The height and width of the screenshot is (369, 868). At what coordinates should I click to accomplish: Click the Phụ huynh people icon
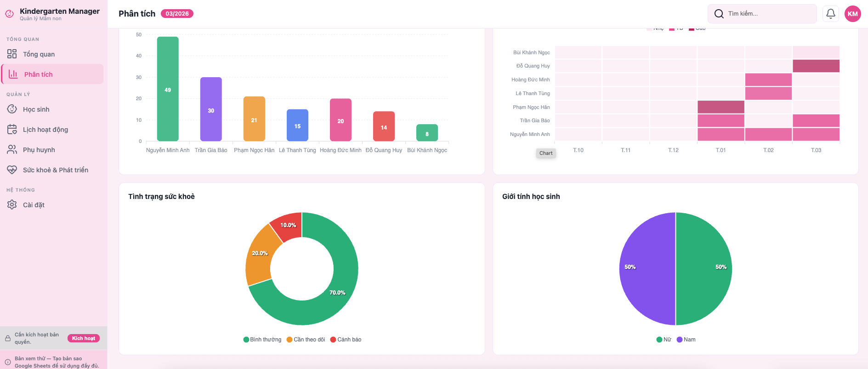pos(12,150)
